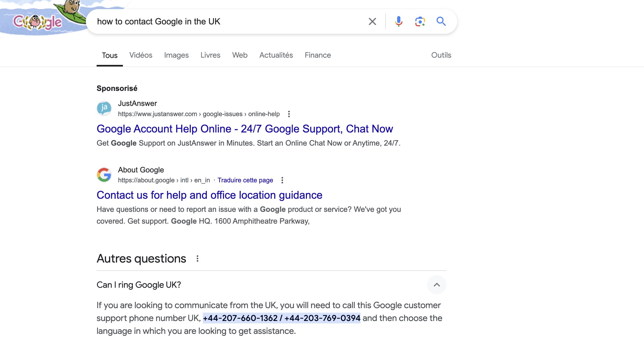Open three-dot menu beside About Google result
644x347 pixels.
point(282,180)
